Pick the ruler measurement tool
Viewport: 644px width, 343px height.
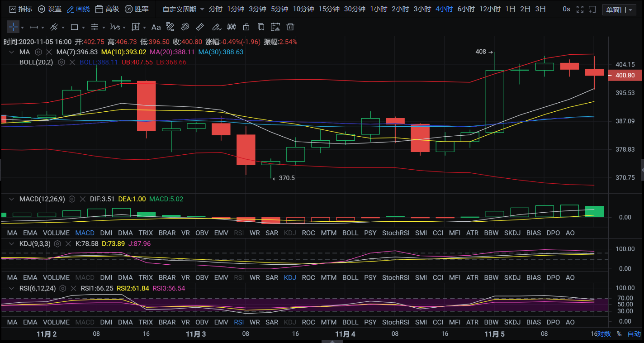(x=200, y=27)
